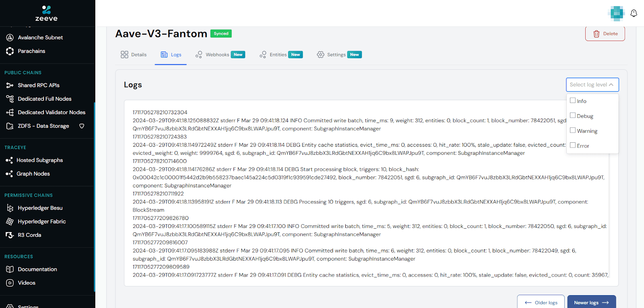Go to R3 Corda

click(29, 235)
